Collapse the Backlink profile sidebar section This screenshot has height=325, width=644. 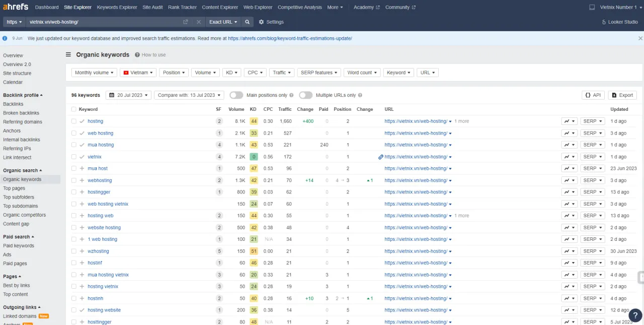coord(23,95)
